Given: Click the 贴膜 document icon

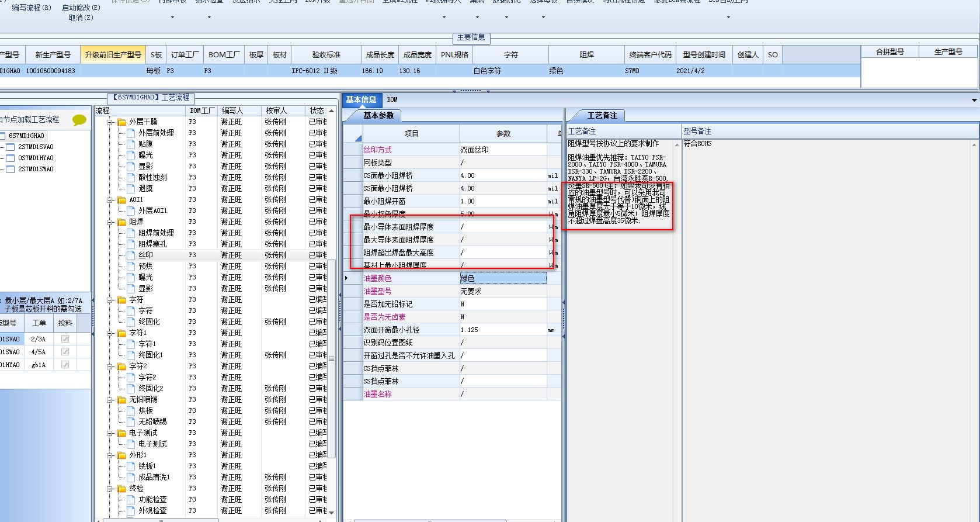Looking at the screenshot, I should 131,144.
